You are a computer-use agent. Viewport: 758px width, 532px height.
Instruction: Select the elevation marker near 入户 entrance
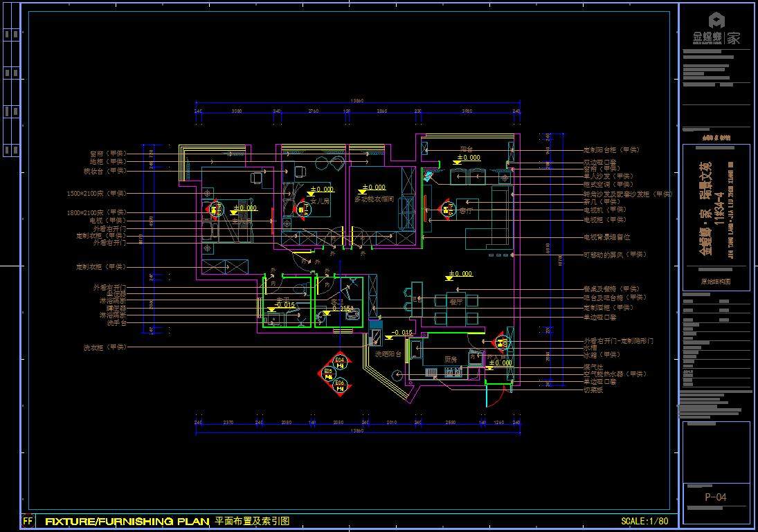[x=500, y=342]
